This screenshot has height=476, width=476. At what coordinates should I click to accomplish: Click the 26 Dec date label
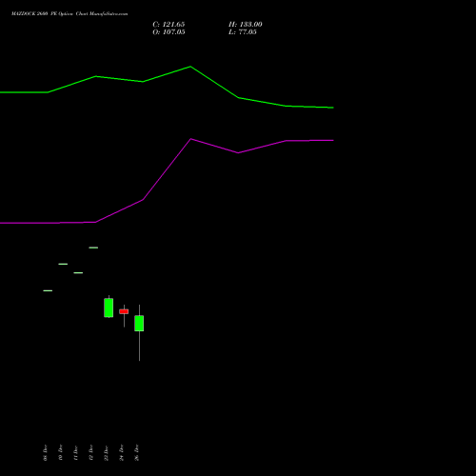tap(137, 452)
